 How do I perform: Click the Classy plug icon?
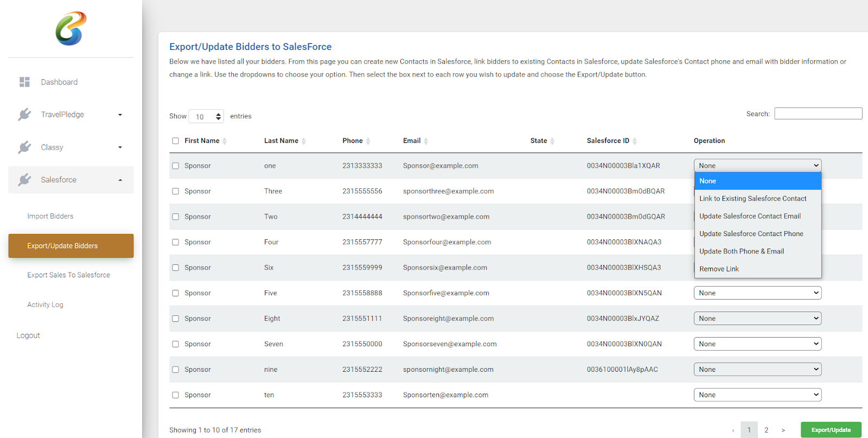[24, 147]
